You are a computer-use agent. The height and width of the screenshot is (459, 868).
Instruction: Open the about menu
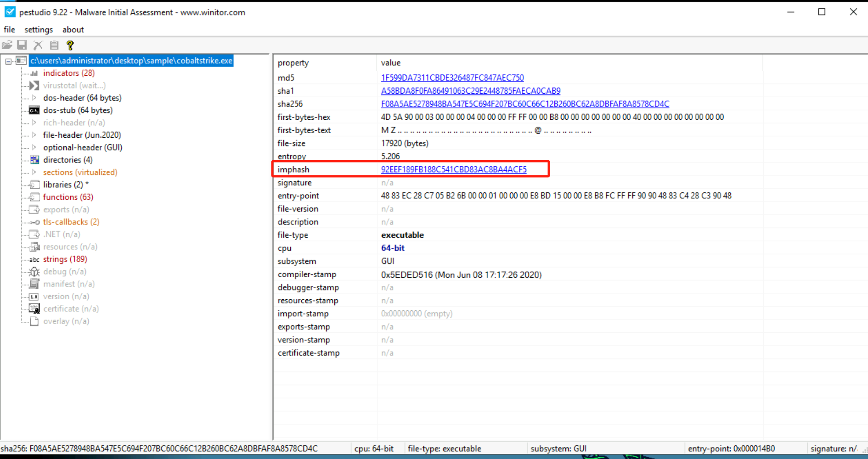73,29
